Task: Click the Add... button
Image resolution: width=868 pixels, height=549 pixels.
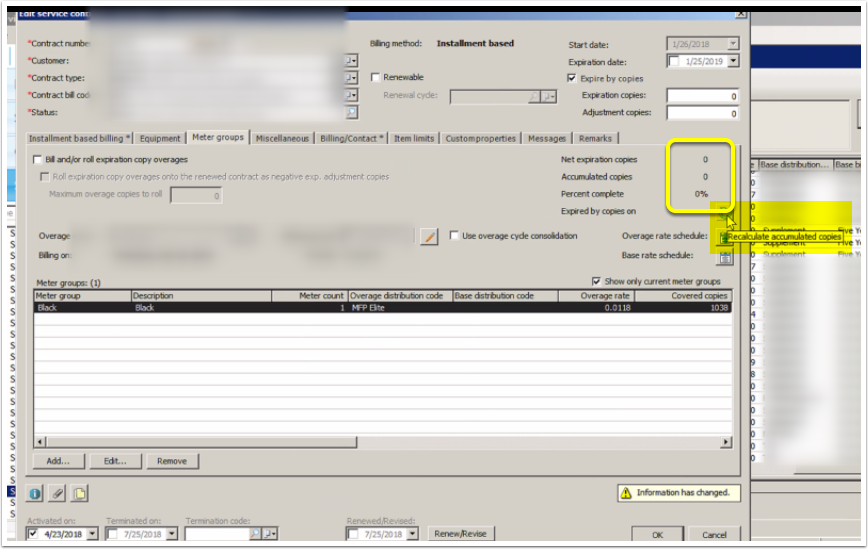Action: (58, 461)
